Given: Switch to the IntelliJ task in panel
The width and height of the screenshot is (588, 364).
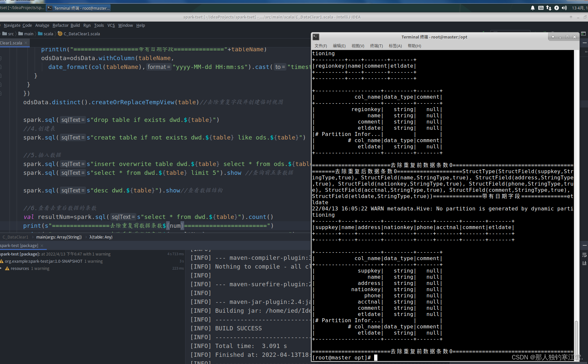Looking at the screenshot, I should pos(22,8).
